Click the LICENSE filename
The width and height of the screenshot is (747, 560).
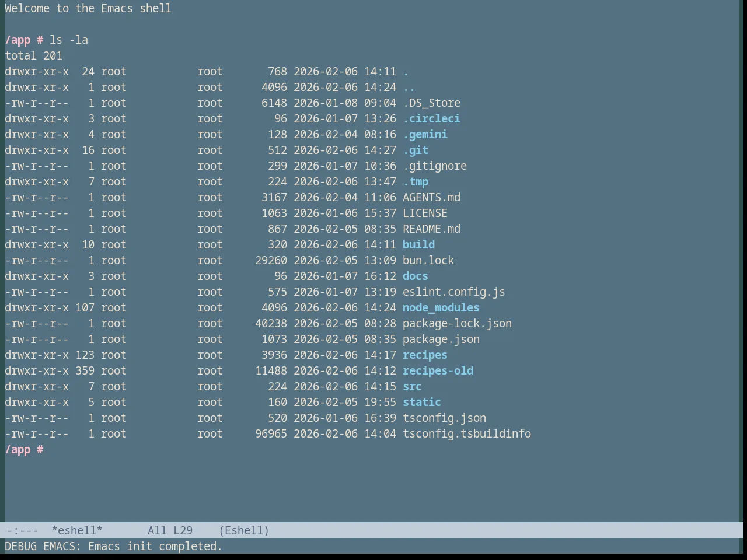(x=425, y=213)
